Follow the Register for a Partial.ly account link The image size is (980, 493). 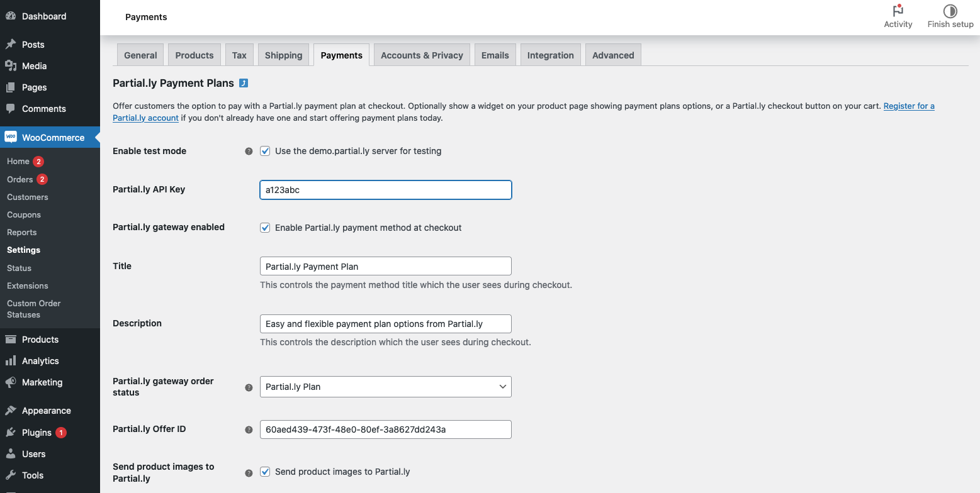909,106
